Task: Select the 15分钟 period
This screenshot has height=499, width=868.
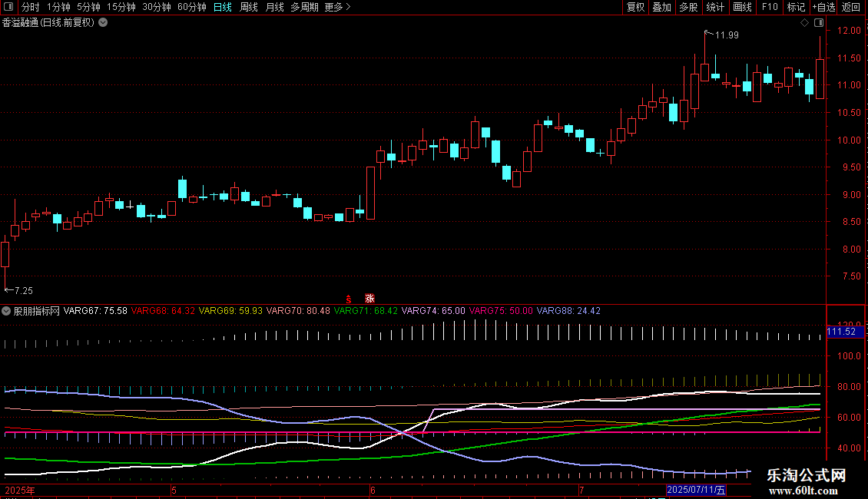Action: [x=121, y=7]
